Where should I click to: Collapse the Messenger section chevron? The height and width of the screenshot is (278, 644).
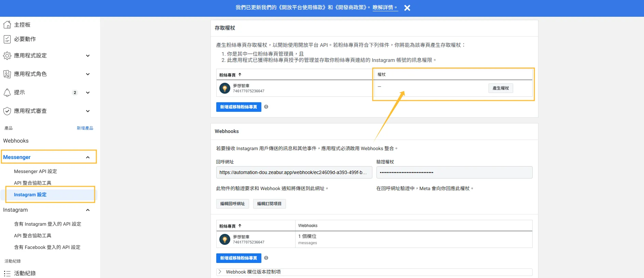[88, 157]
